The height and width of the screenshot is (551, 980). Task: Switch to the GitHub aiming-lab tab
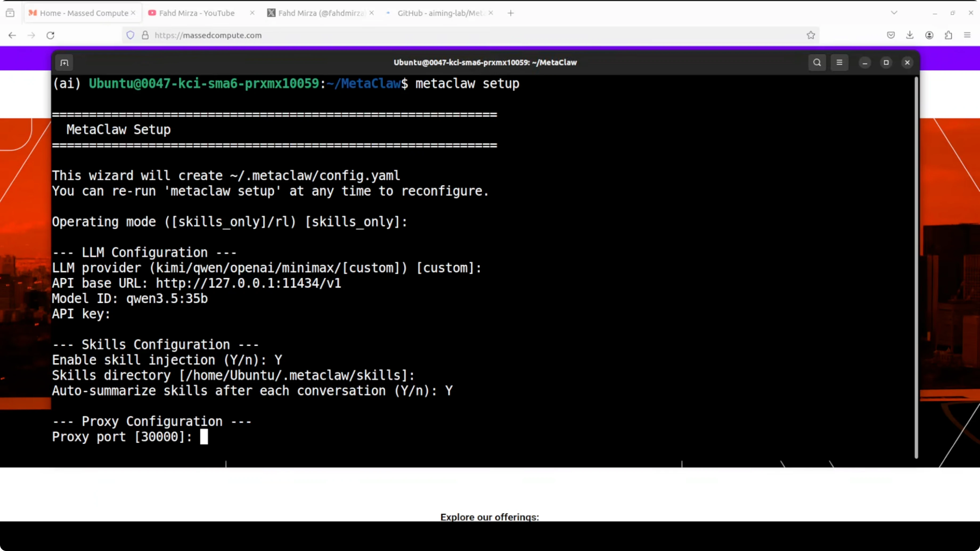438,13
